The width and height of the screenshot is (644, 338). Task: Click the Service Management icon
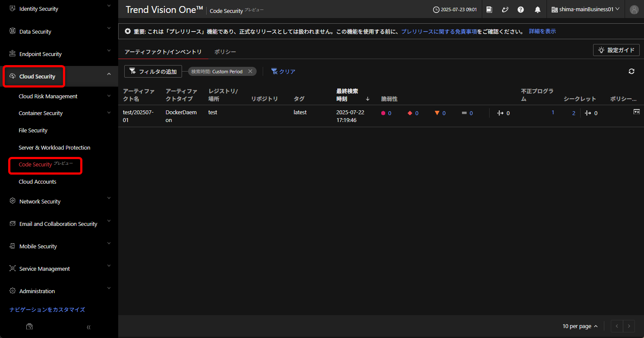click(13, 269)
